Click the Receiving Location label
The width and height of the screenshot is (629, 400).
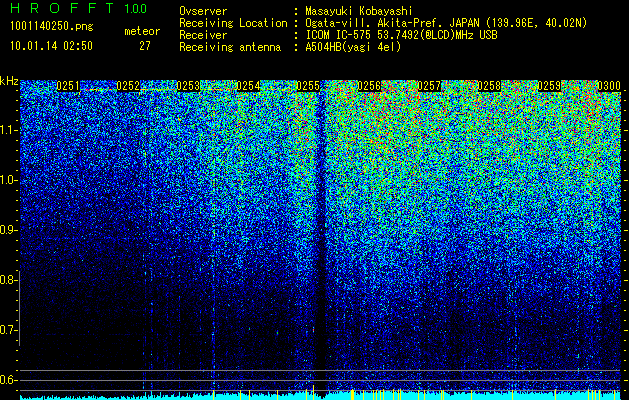(x=233, y=23)
